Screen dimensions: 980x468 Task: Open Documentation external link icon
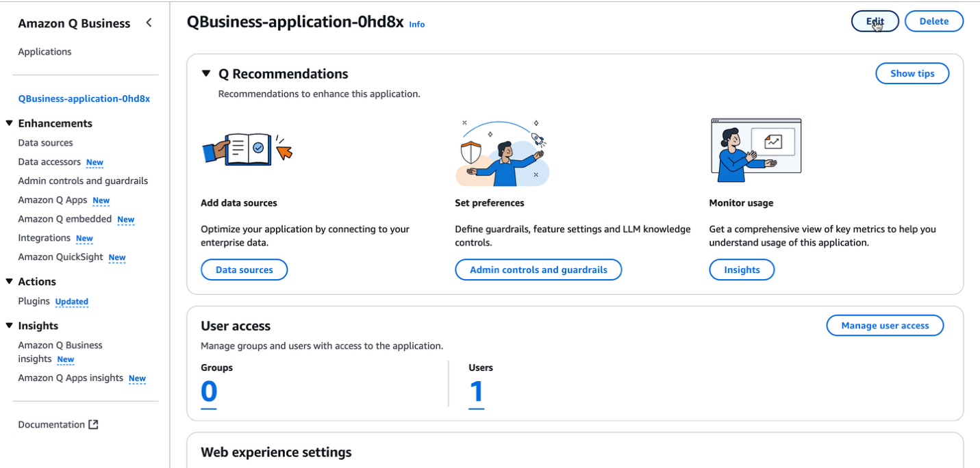tap(93, 425)
